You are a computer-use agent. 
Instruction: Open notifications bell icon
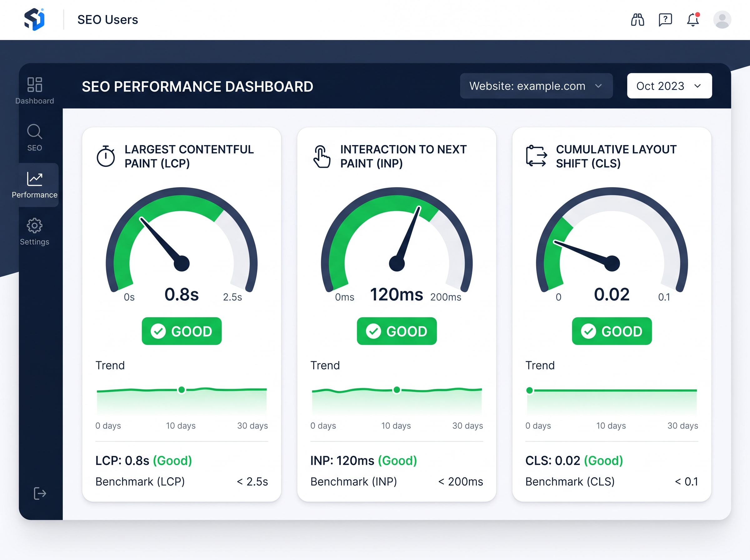tap(693, 19)
